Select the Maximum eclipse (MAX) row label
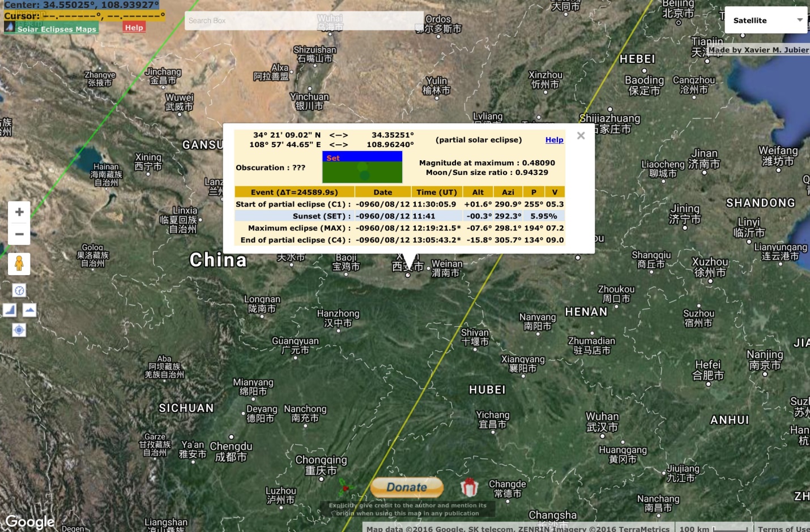This screenshot has height=532, width=810. point(299,228)
